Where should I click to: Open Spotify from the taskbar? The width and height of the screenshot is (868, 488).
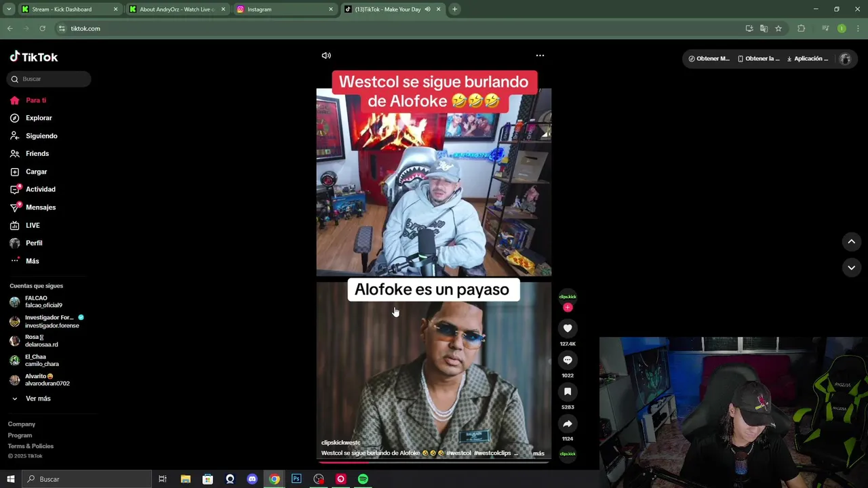click(363, 479)
